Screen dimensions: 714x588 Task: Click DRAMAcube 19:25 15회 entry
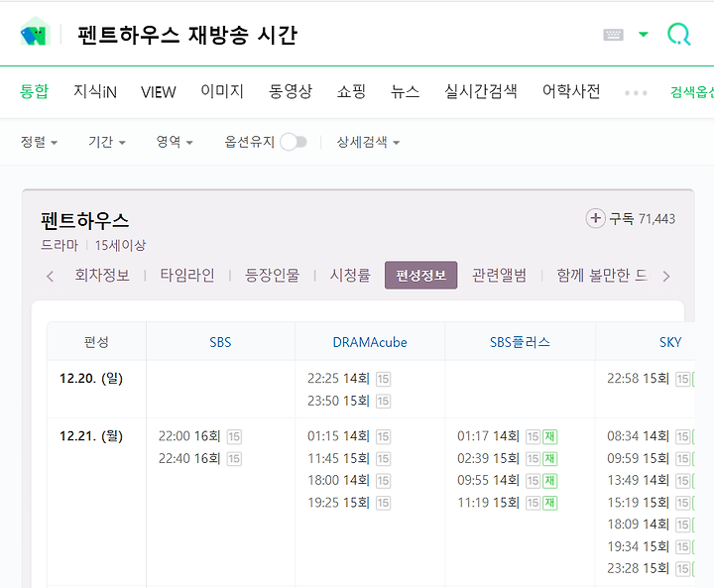tap(338, 503)
